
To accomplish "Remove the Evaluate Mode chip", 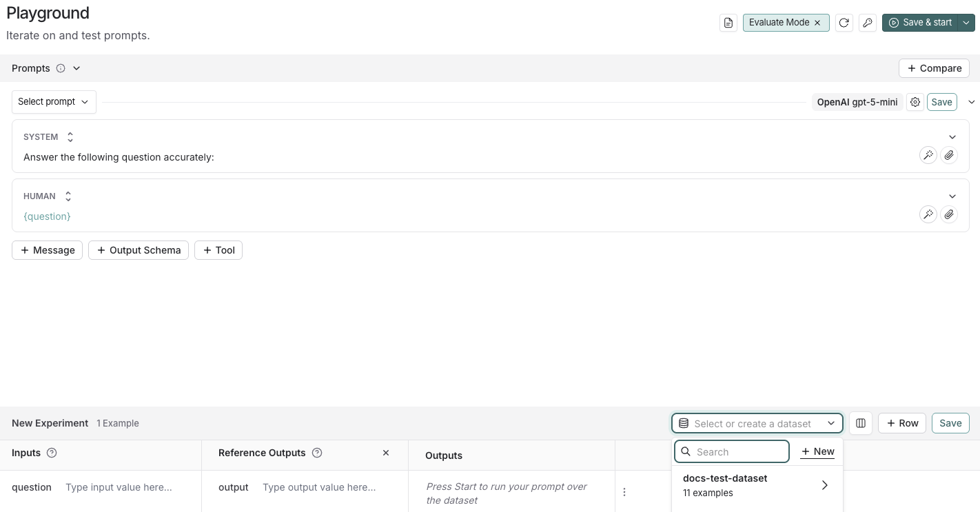I will point(817,22).
